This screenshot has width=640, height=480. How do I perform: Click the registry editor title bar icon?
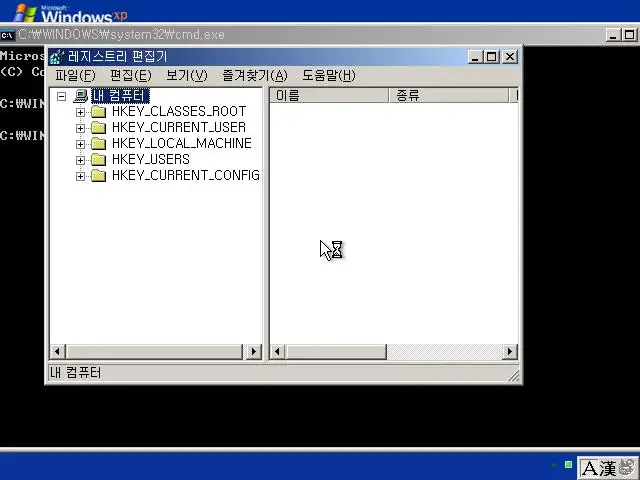click(x=57, y=57)
